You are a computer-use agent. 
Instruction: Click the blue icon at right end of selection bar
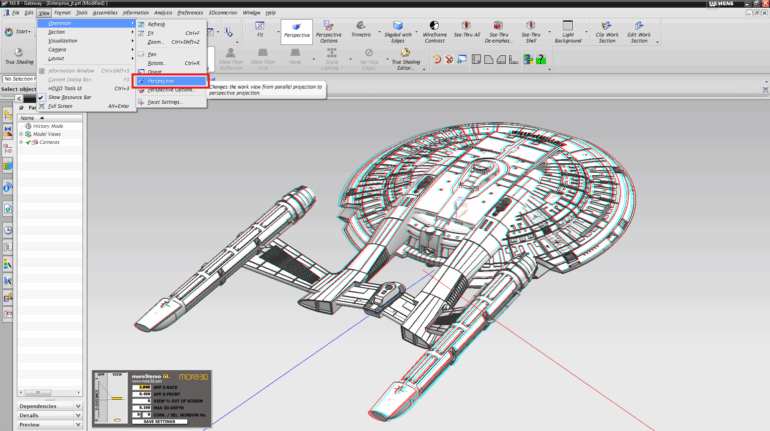click(x=765, y=90)
